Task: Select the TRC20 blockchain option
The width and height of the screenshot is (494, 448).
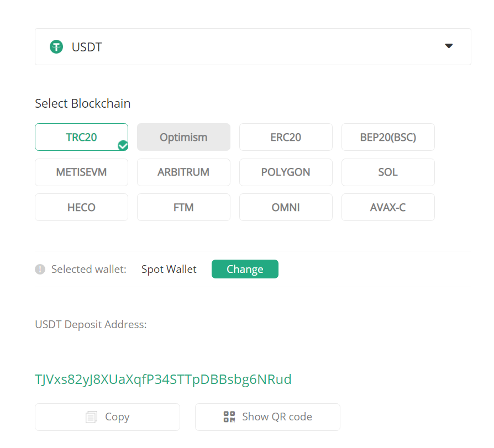Action: (x=81, y=137)
